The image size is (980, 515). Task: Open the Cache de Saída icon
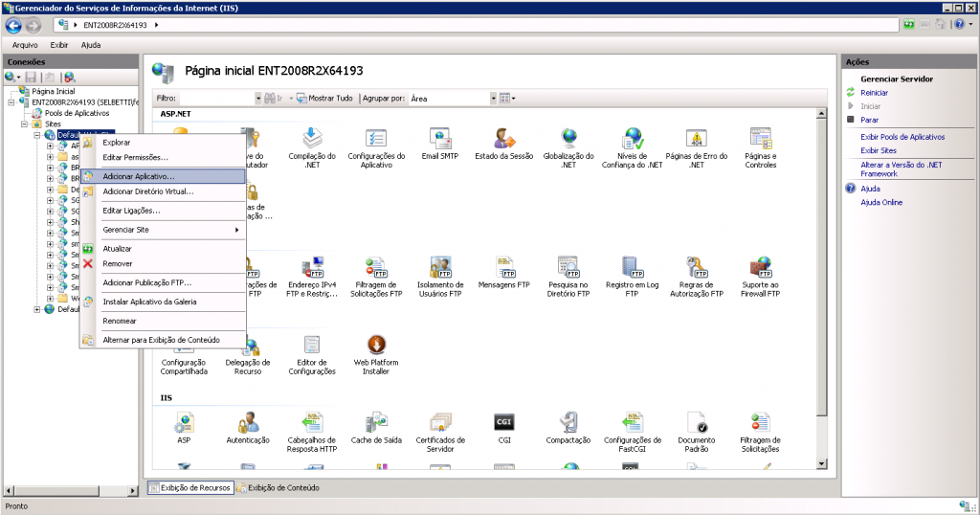[376, 428]
